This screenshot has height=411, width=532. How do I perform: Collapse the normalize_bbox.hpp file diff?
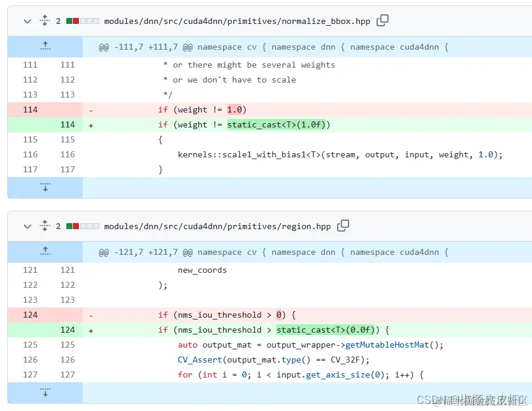pos(27,21)
